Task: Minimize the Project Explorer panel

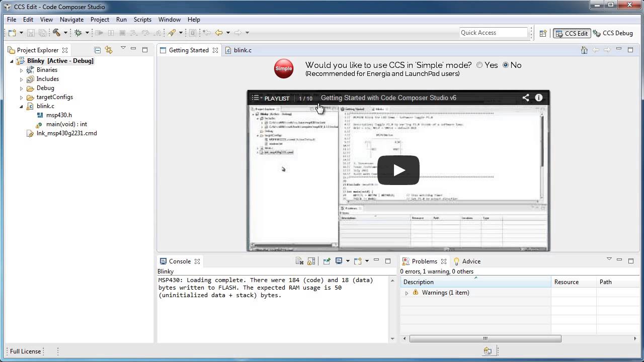Action: coord(133,49)
